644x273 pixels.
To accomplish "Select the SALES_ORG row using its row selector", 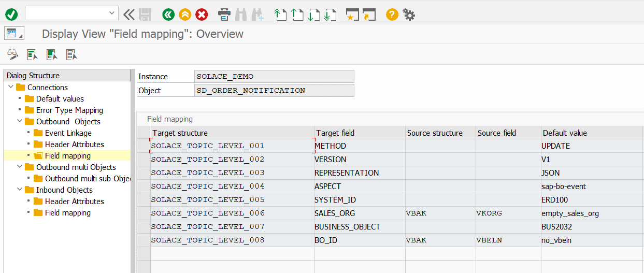I will 144,213.
